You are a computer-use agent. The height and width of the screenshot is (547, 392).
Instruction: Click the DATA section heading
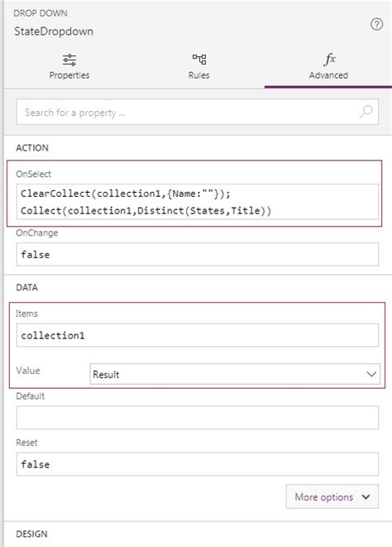(26, 287)
